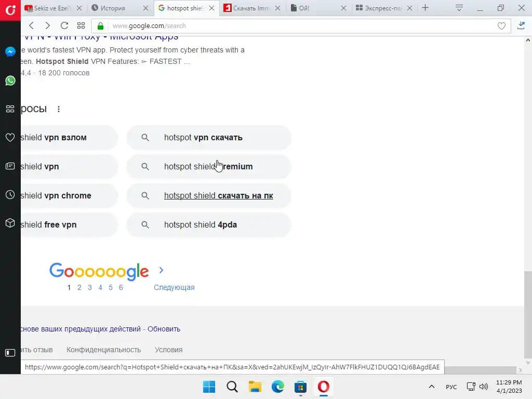
Task: Click the Opera taskbar icon
Action: (323, 387)
